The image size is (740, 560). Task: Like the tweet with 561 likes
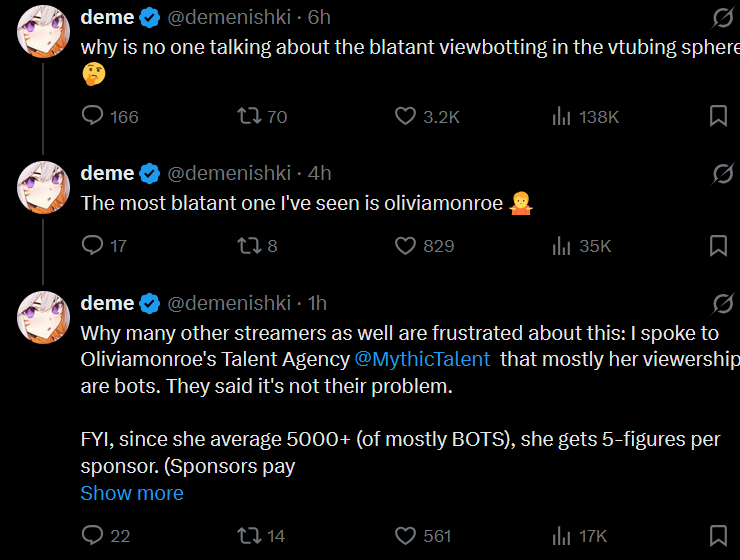tap(405, 536)
